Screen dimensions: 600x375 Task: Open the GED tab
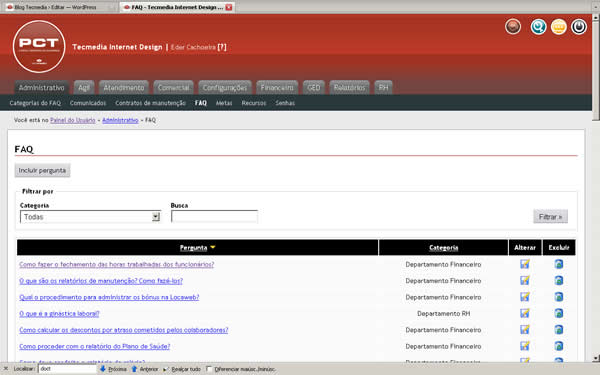(x=313, y=88)
